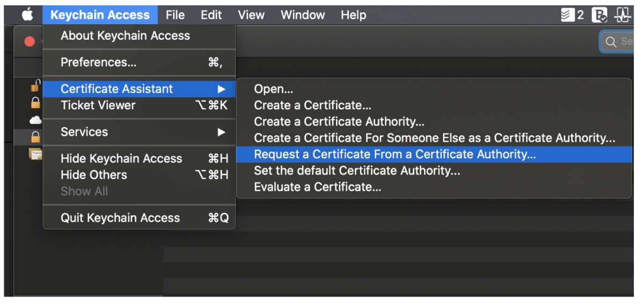Close the Keychain Access window
The height and width of the screenshot is (305, 644).
click(x=30, y=41)
